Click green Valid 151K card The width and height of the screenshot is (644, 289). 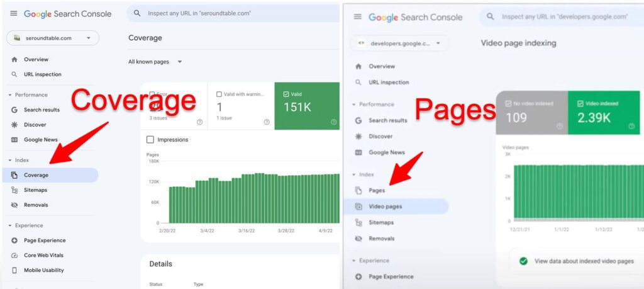(x=307, y=106)
